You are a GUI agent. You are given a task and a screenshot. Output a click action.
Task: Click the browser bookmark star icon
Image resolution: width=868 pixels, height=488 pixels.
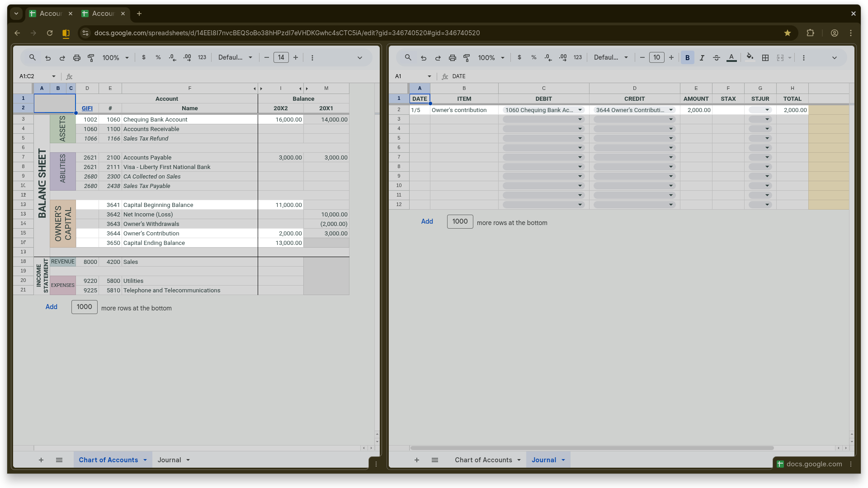pos(788,33)
